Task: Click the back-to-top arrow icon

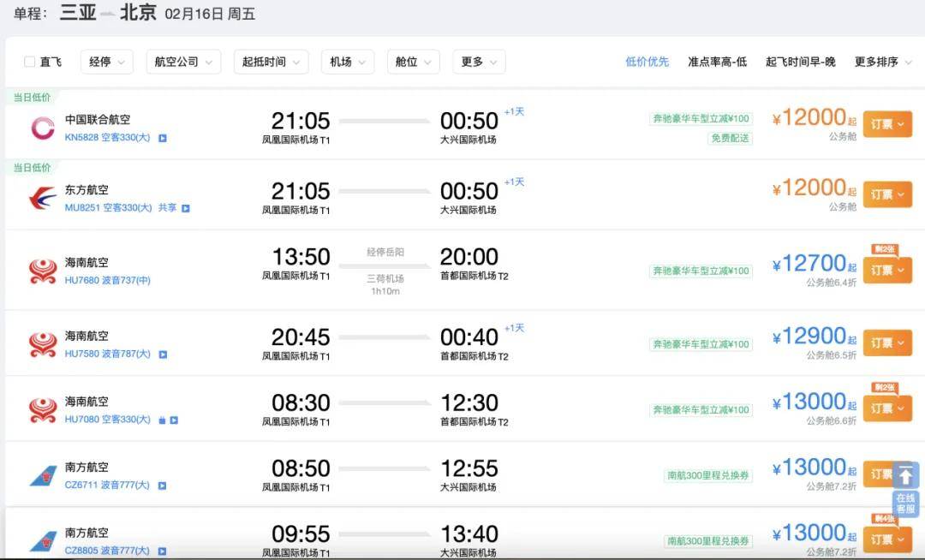Action: (905, 475)
